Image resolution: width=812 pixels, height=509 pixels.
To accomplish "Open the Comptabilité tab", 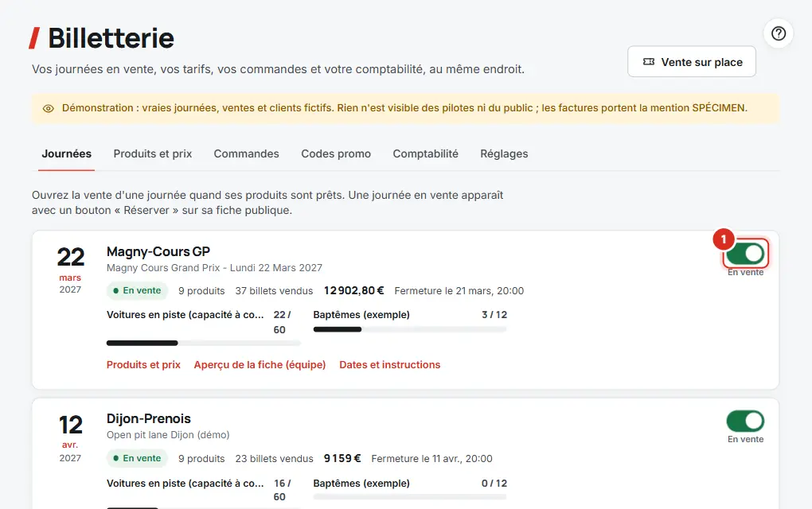I will pyautogui.click(x=426, y=153).
